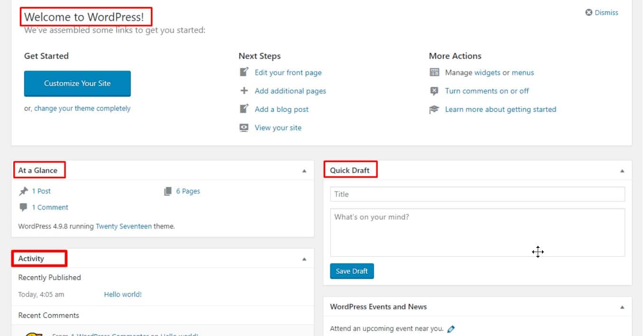The height and width of the screenshot is (336, 644).
Task: Click the pencil icon after upcoming event text
Action: pyautogui.click(x=451, y=328)
